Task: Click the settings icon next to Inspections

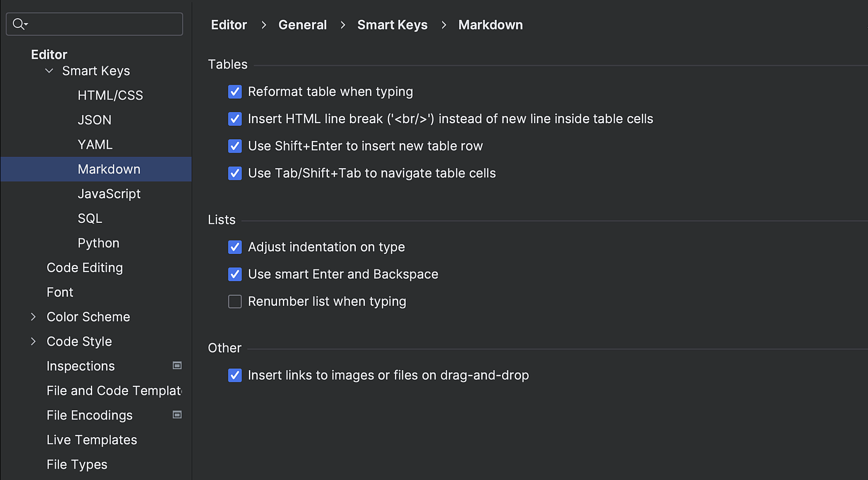Action: [177, 366]
